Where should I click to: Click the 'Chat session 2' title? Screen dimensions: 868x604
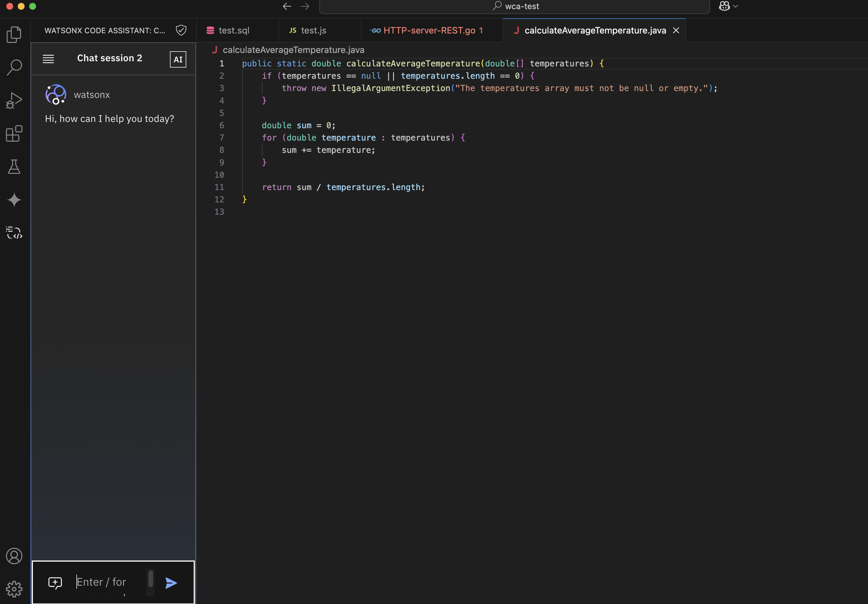tap(110, 58)
